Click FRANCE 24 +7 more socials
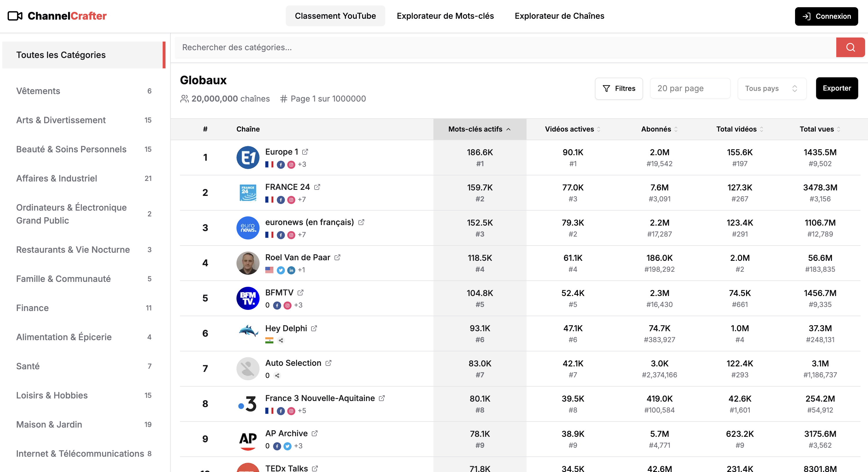Viewport: 868px width, 472px height. pyautogui.click(x=302, y=200)
